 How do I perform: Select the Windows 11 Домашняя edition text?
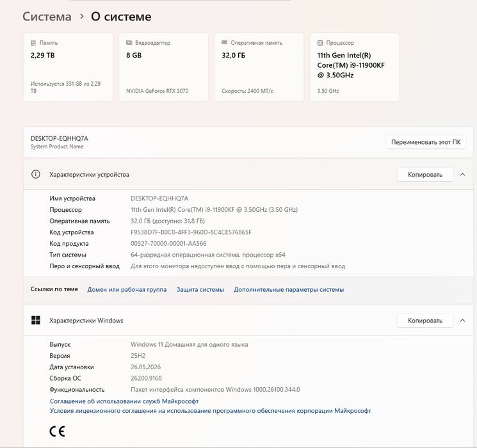190,344
